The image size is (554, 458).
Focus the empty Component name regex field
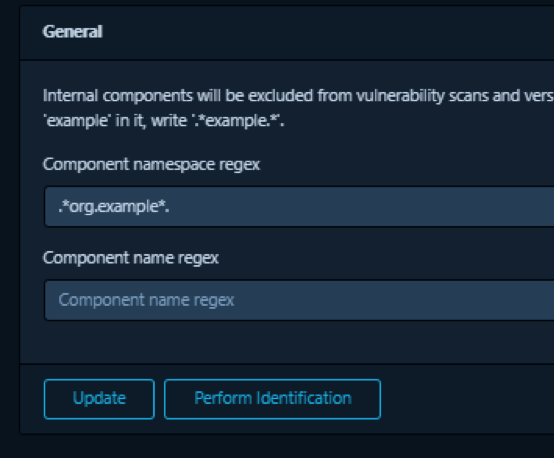[299, 300]
